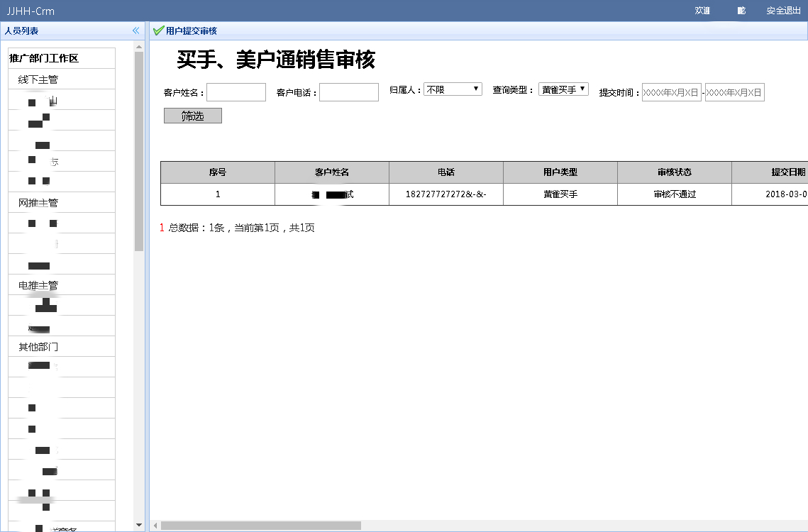The height and width of the screenshot is (532, 808).
Task: Select the 用户提交审核 tab
Action: [191, 31]
